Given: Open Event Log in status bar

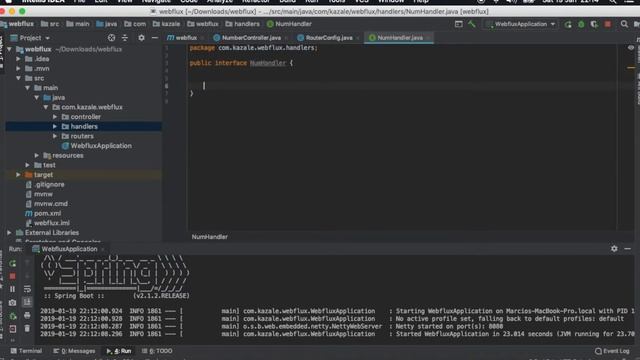Looking at the screenshot, I should pyautogui.click(x=612, y=351).
